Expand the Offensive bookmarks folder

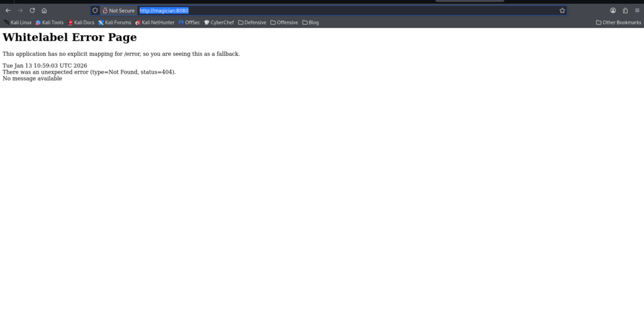284,23
